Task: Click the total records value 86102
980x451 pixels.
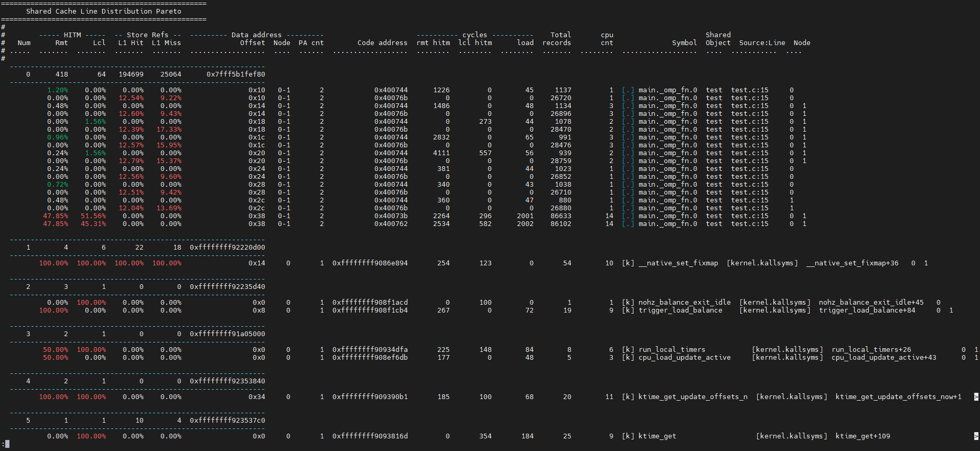Action: tap(561, 224)
